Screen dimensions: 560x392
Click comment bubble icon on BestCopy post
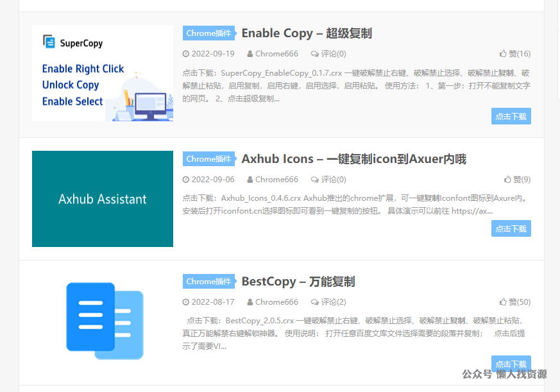pos(315,302)
